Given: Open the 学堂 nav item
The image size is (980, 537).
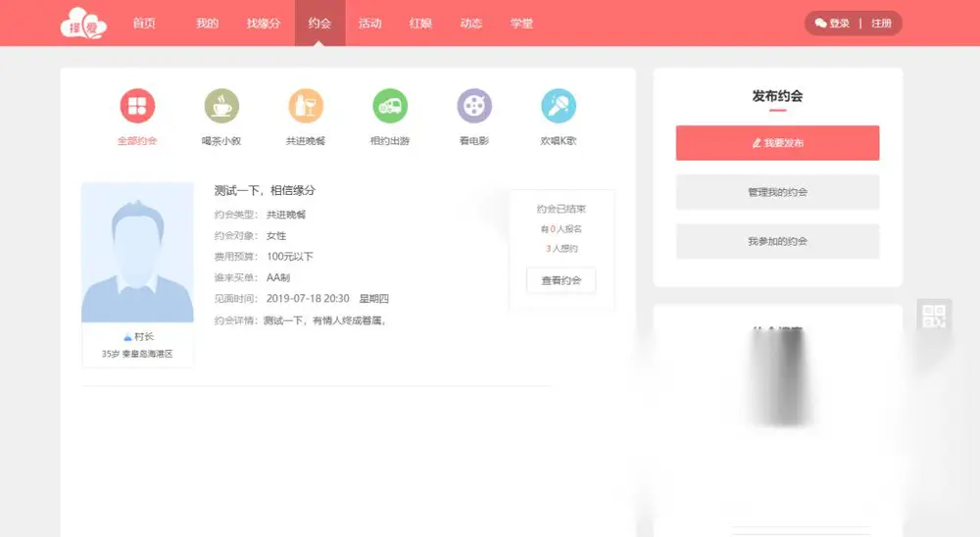Looking at the screenshot, I should coord(521,24).
